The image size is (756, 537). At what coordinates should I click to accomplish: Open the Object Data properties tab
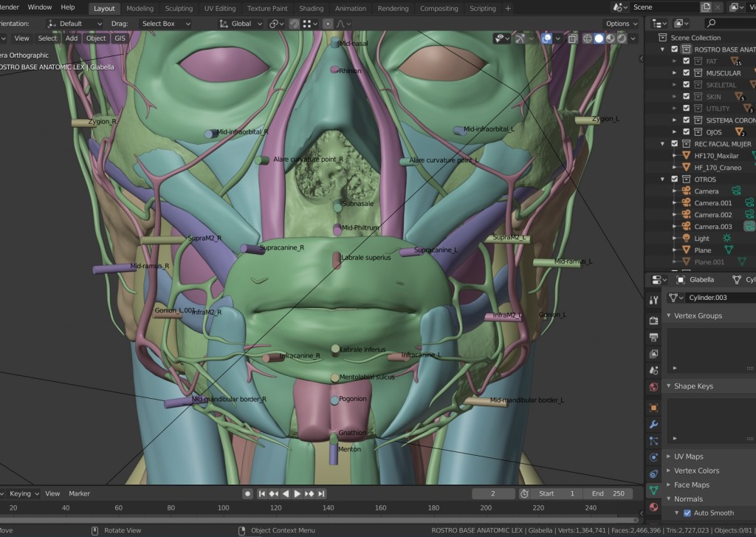pos(653,490)
